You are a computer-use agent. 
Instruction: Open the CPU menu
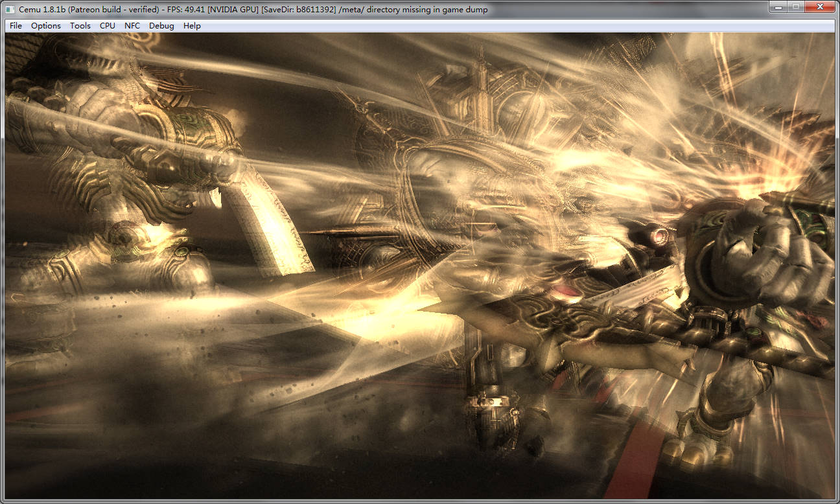(108, 26)
